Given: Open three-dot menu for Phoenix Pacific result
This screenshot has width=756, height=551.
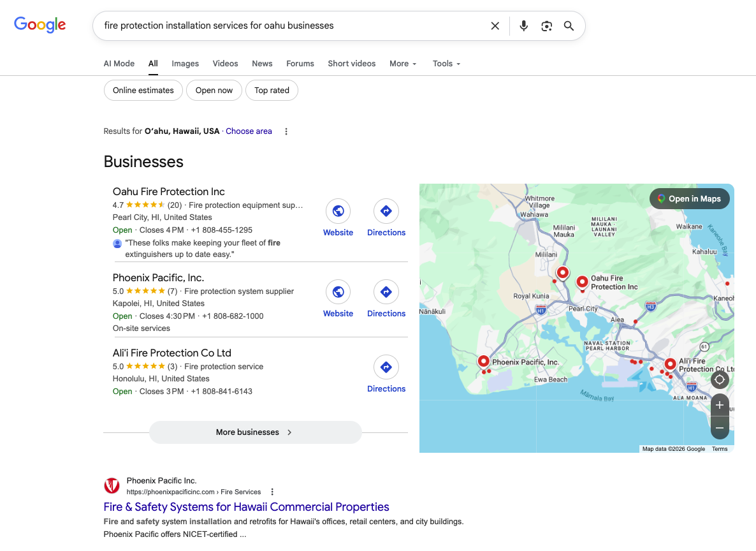Looking at the screenshot, I should (x=272, y=492).
